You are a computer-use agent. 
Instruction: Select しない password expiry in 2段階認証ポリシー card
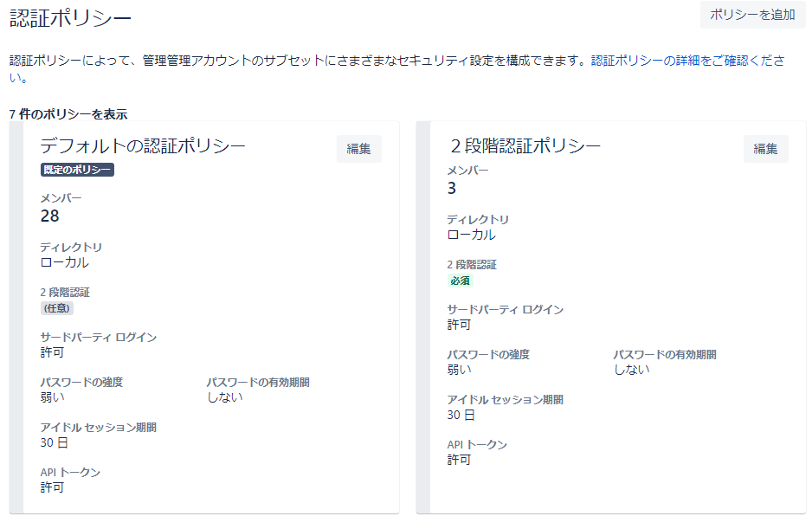(x=631, y=370)
